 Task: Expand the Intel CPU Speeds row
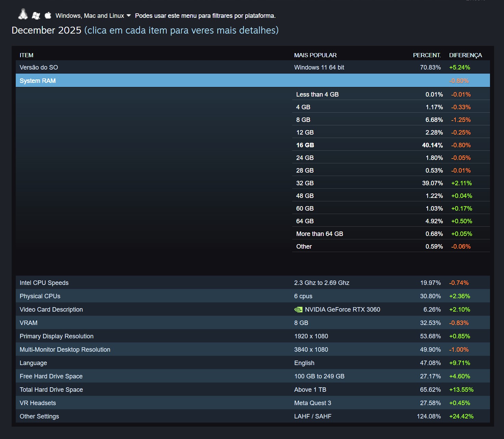pyautogui.click(x=44, y=283)
